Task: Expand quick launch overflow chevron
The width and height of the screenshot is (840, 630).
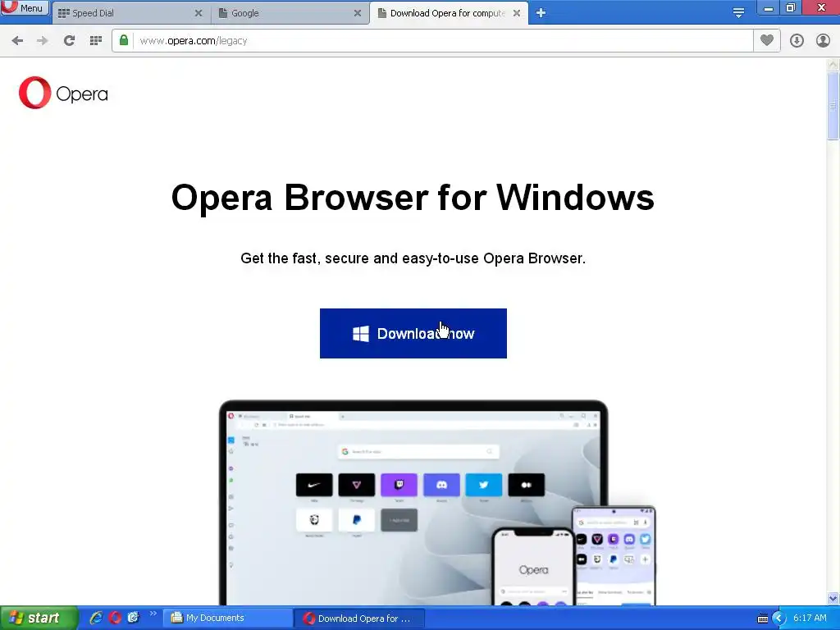Action: (x=153, y=614)
